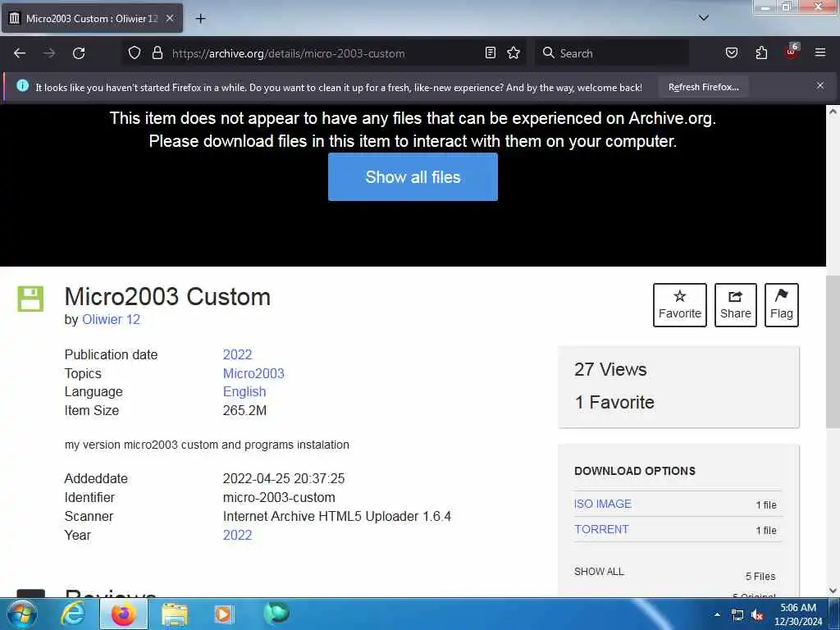Click the Refresh Firefox... button

[703, 87]
